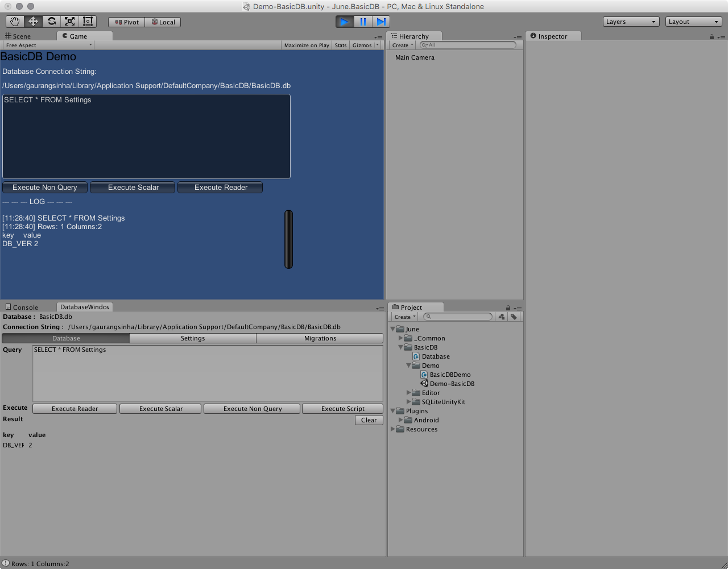728x569 pixels.
Task: Click the log scrollbar in Game view
Action: pos(289,239)
